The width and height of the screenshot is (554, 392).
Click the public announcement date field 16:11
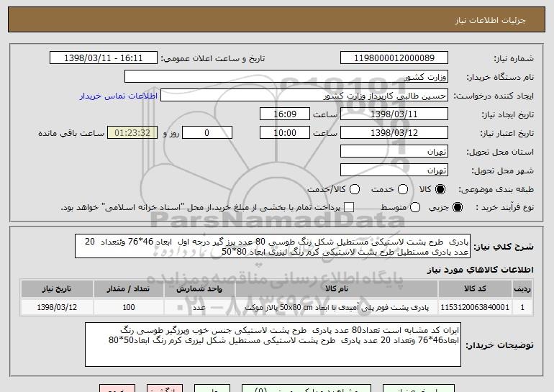[104, 58]
